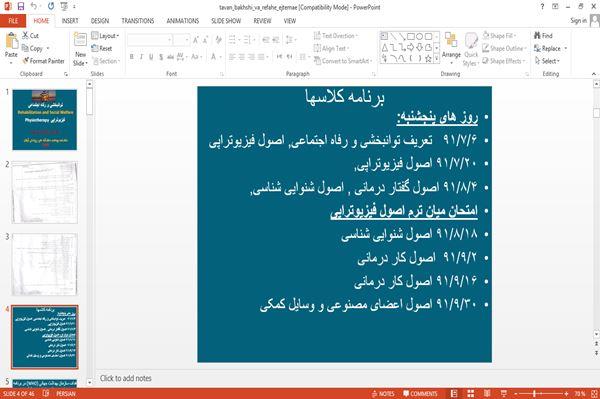
Task: Activate the Format Painter tool
Action: (43, 61)
